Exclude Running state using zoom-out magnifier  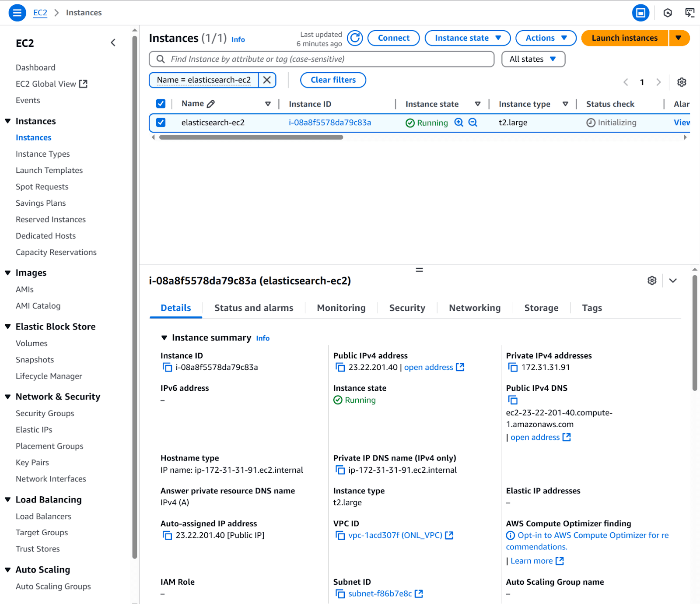[472, 123]
